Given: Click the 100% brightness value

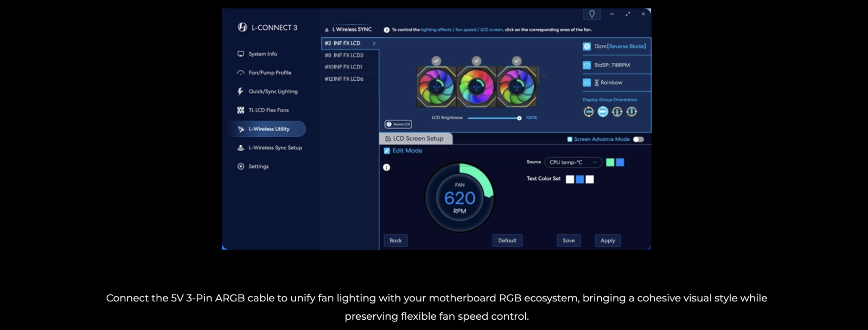Looking at the screenshot, I should click(x=531, y=118).
